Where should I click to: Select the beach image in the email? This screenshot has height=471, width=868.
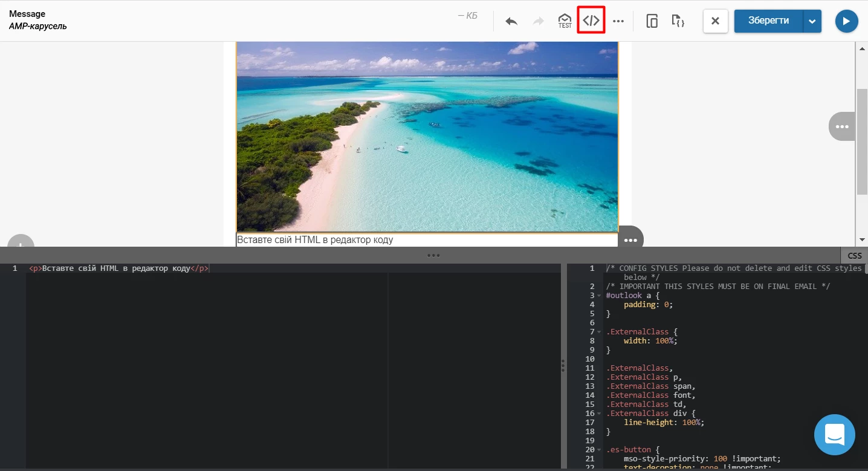coord(427,137)
